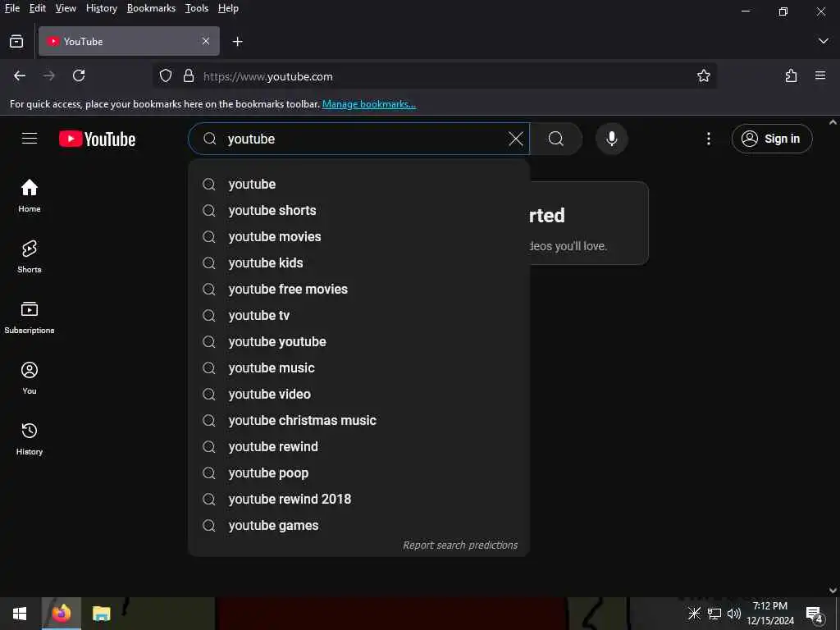View site security via padlock icon
Screen dimensions: 840x630
tap(189, 76)
